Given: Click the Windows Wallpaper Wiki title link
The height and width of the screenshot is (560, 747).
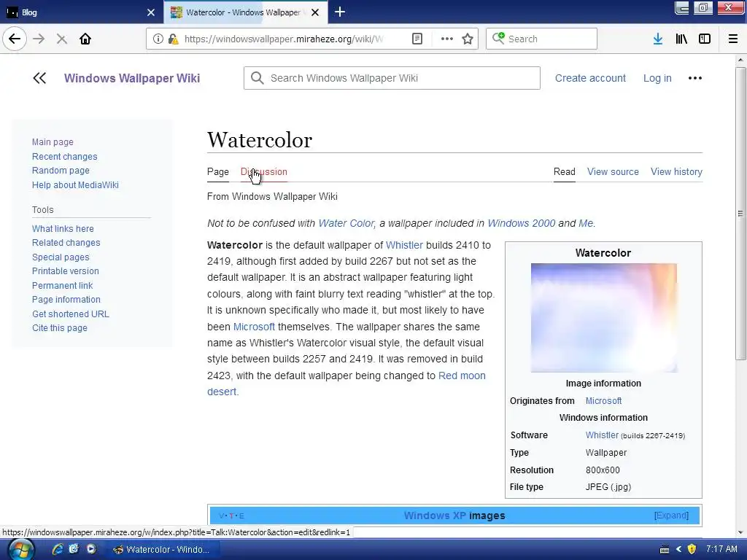Looking at the screenshot, I should (x=132, y=78).
